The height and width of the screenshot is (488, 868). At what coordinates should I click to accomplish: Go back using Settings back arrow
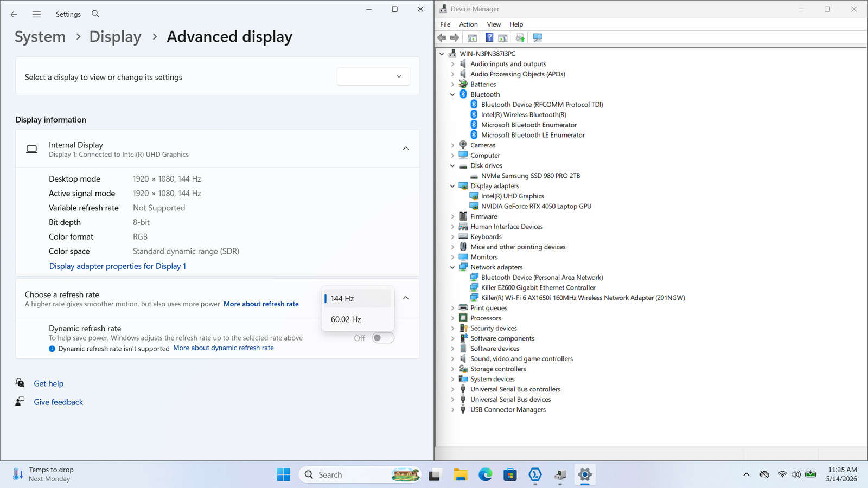14,15
